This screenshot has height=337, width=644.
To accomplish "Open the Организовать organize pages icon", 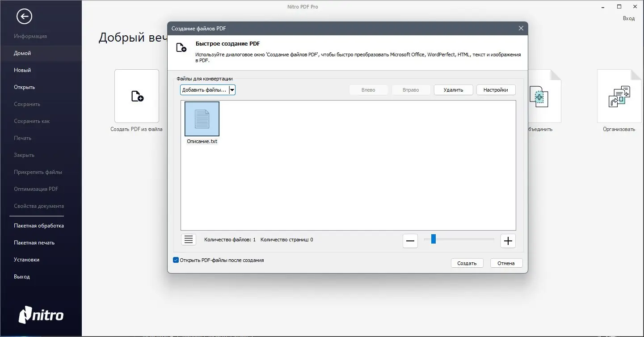I will point(619,96).
